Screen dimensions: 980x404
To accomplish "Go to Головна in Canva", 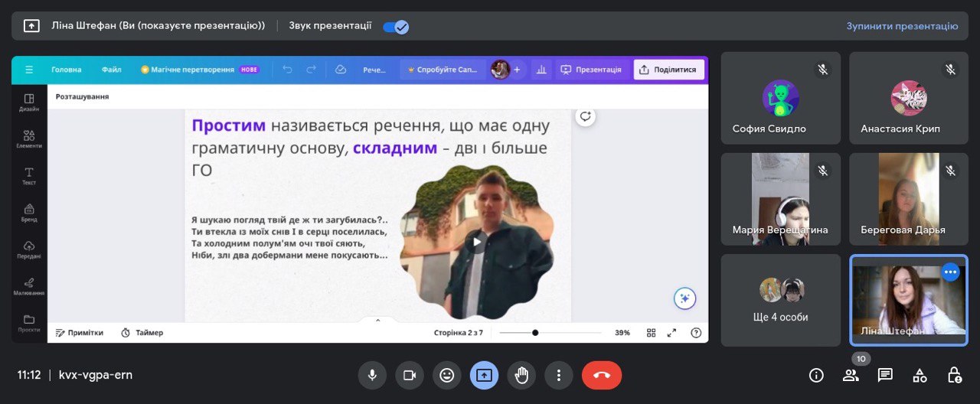I will point(67,70).
